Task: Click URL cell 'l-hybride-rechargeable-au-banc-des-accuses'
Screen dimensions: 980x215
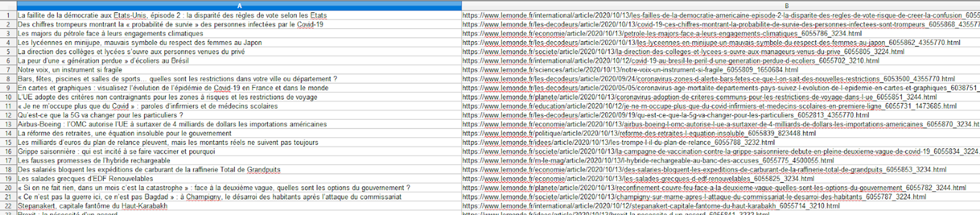Action: tap(721, 161)
